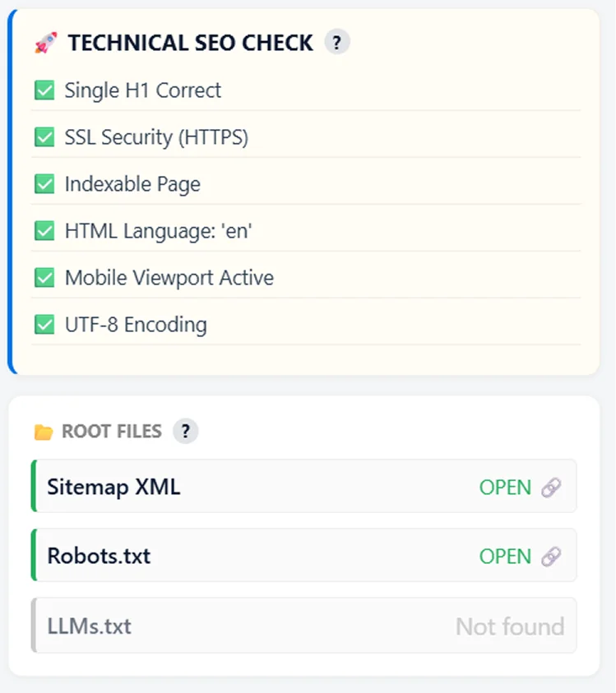Open the Sitemap XML file
This screenshot has width=616, height=693.
click(505, 487)
